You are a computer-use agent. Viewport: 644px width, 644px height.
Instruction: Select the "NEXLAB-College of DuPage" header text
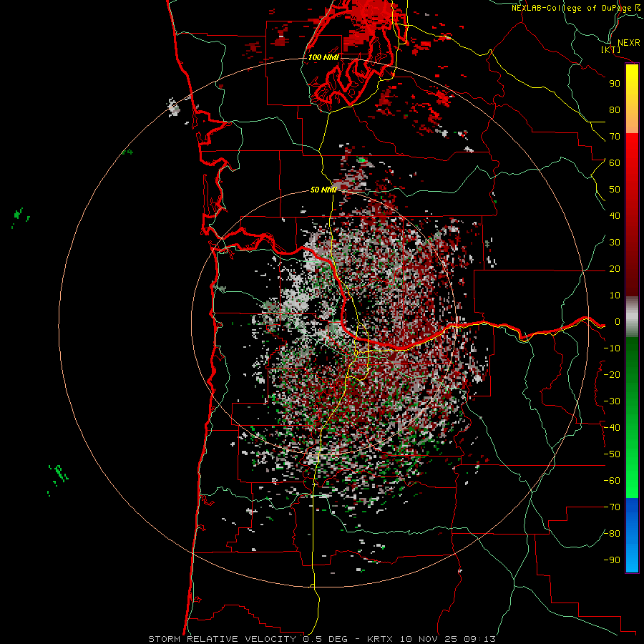pyautogui.click(x=571, y=8)
